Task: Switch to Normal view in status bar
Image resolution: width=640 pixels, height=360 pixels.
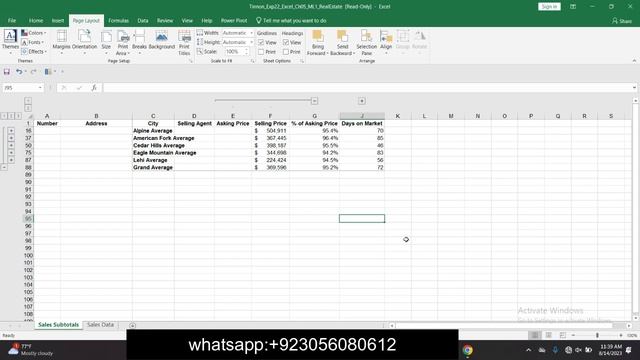Action: (x=534, y=335)
